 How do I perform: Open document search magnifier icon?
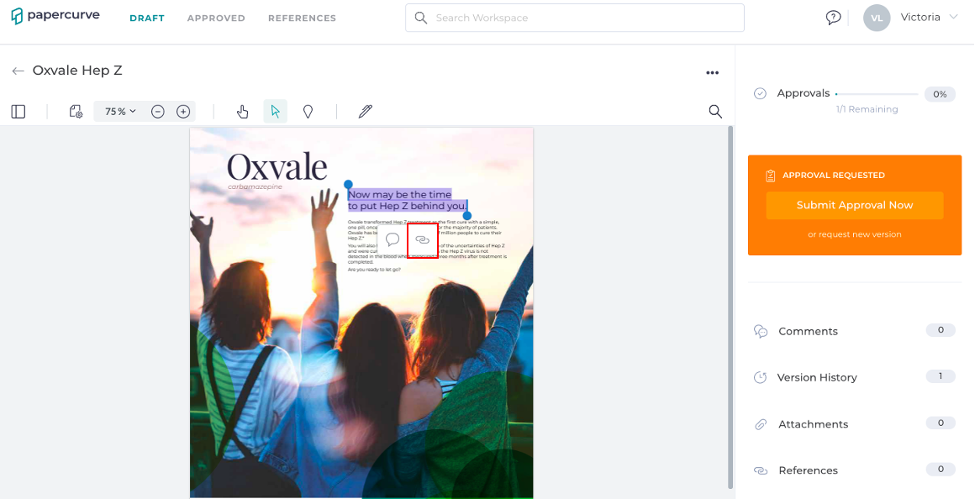pyautogui.click(x=715, y=112)
